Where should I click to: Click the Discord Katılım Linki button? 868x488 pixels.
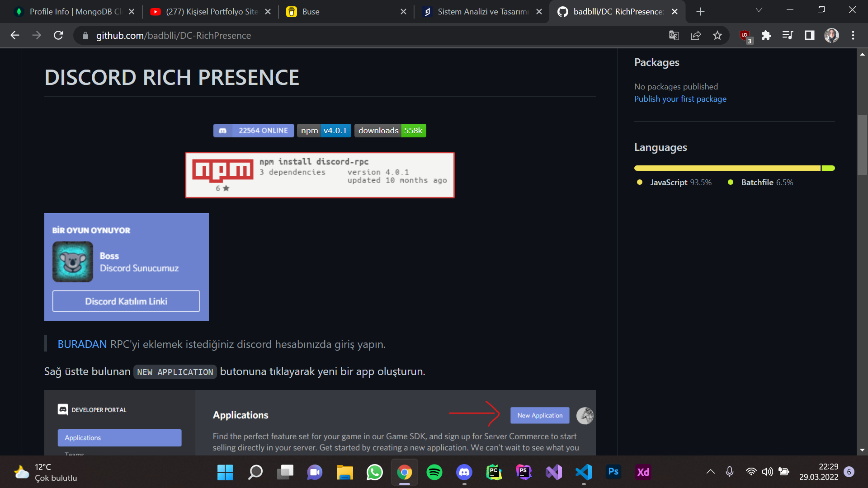pyautogui.click(x=126, y=301)
